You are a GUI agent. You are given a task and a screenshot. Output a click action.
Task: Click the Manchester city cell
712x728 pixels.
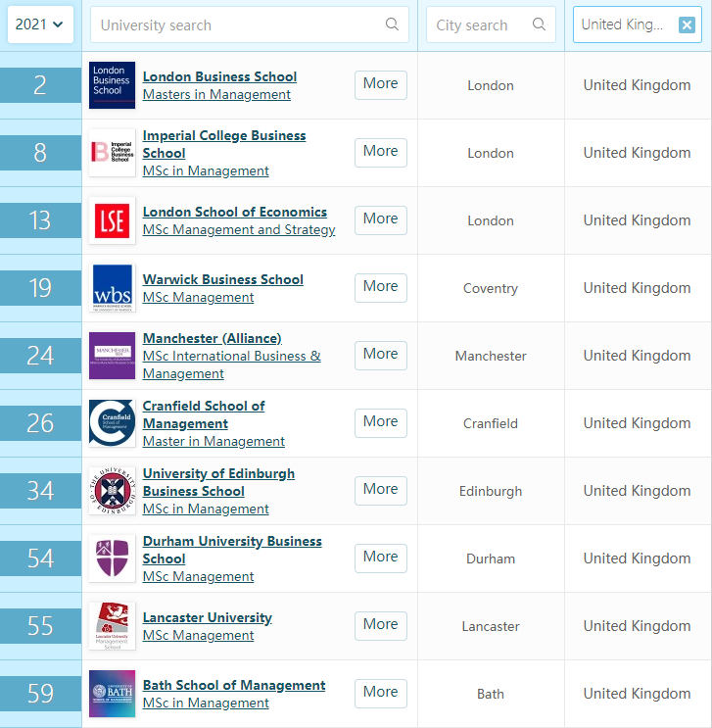pos(491,356)
